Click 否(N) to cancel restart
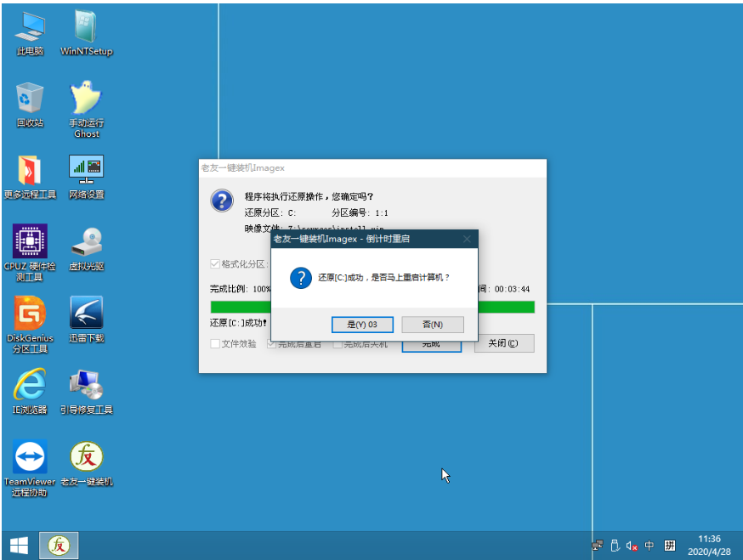743x560 pixels. tap(432, 325)
